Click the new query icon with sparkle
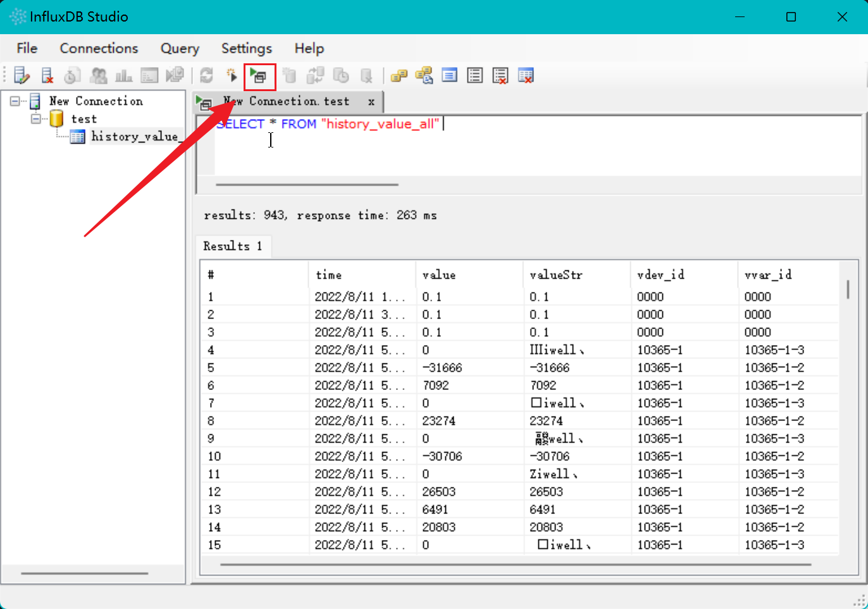This screenshot has height=609, width=868. (232, 75)
